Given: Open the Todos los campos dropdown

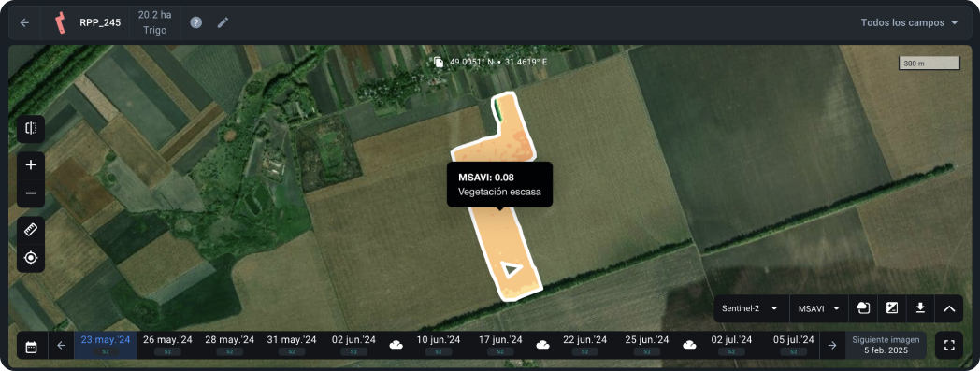Looking at the screenshot, I should [x=909, y=22].
